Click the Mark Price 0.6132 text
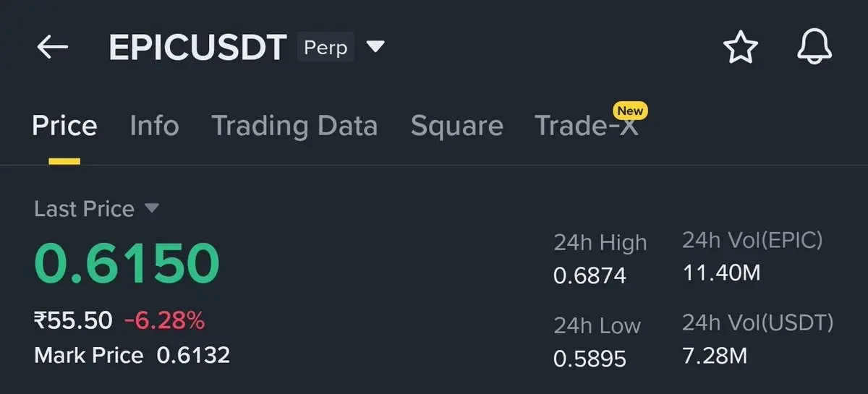The width and height of the screenshot is (868, 394). point(132,356)
